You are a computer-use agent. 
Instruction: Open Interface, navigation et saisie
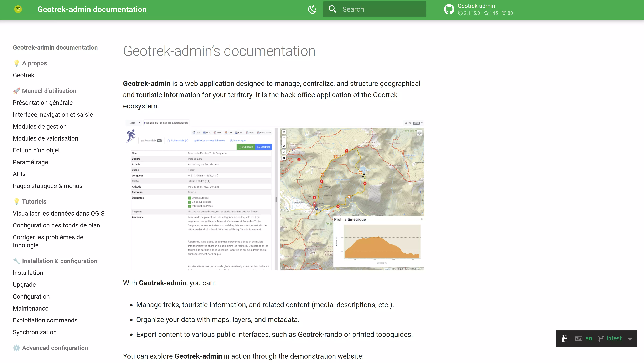[53, 115]
